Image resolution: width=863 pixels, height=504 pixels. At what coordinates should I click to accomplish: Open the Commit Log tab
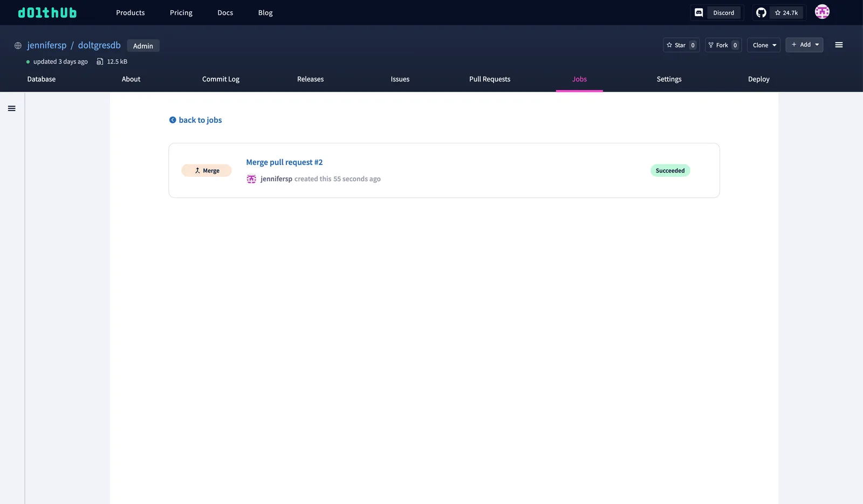pos(221,79)
